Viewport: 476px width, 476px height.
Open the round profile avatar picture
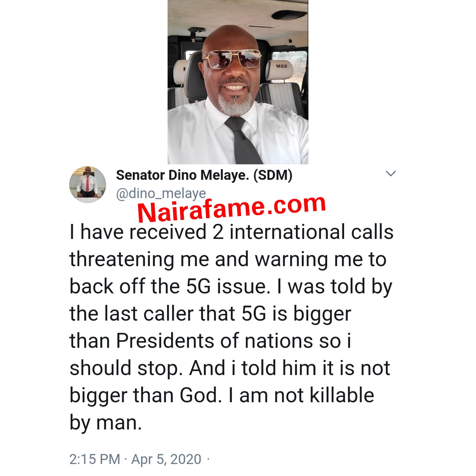point(87,184)
